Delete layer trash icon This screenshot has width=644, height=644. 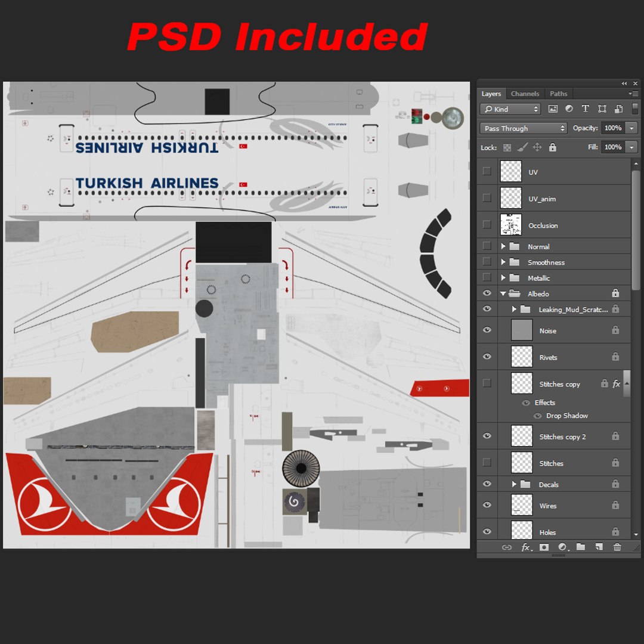click(x=617, y=547)
